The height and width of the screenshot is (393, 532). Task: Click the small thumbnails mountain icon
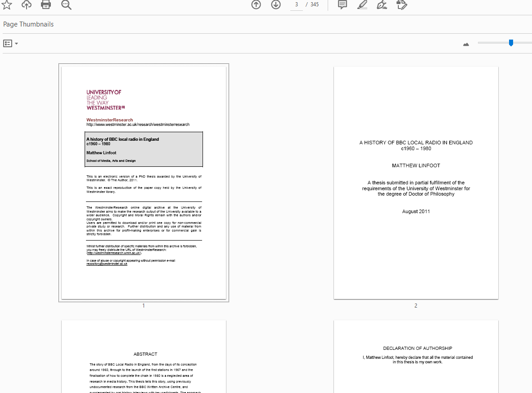pos(466,45)
